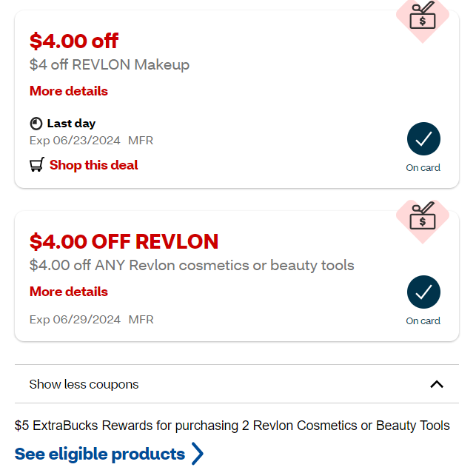Viewport: 476px width, 470px height.
Task: Click Show less coupons text
Action: click(84, 384)
